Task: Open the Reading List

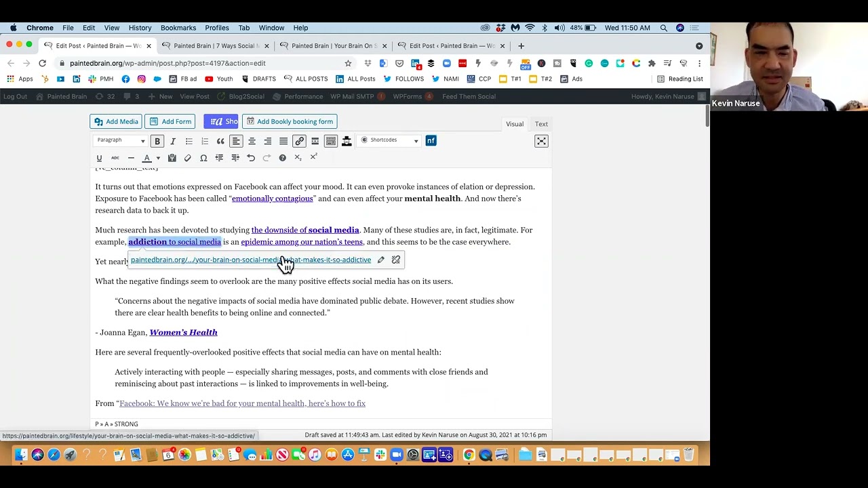Action: [680, 79]
